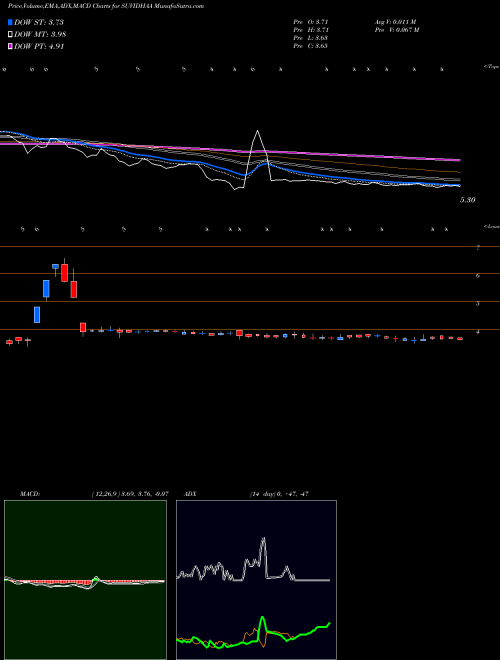
Task: Open the green MACD indicator panel
Action: point(85,580)
